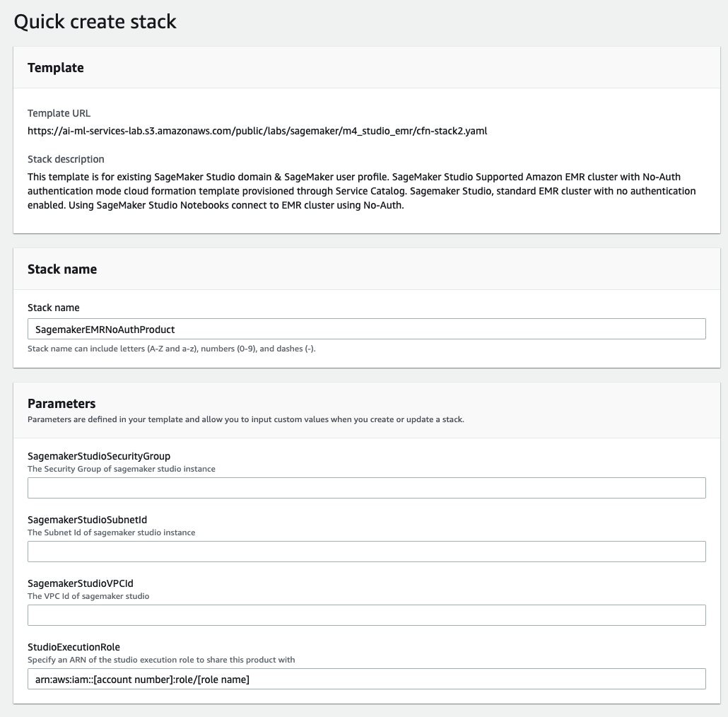Screen dimensions: 728x717
Task: Click the Stack description paragraph text
Action: (362, 191)
